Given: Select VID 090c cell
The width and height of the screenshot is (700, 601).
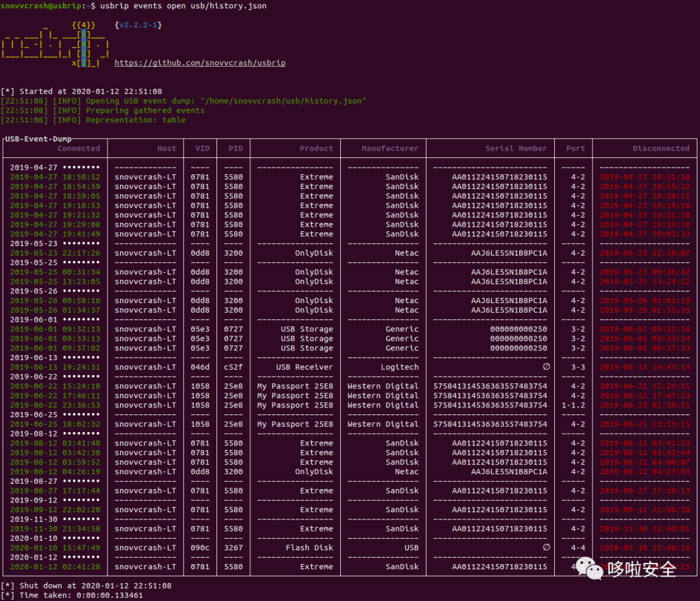Looking at the screenshot, I should coord(200,548).
